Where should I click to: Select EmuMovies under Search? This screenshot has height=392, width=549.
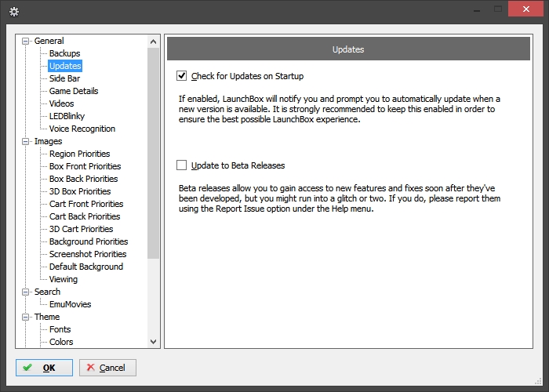point(70,304)
